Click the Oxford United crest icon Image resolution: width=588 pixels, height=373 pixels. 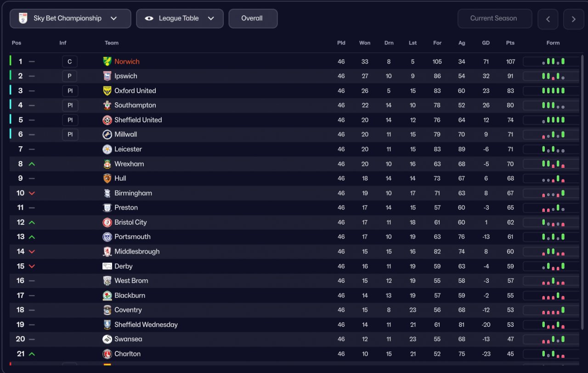107,91
